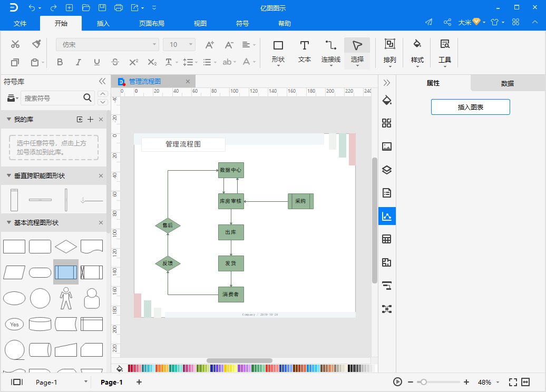Open the Table panel icon in side strip
This screenshot has height=392, width=546.
[387, 239]
